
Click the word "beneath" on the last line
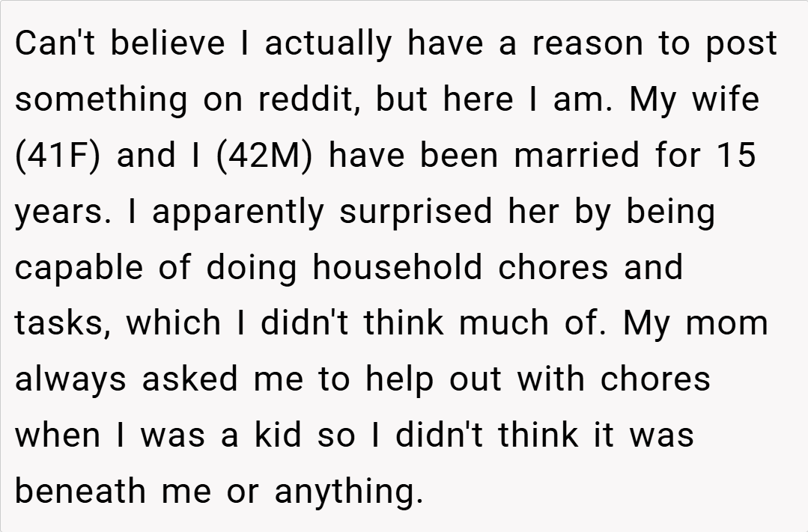pyautogui.click(x=81, y=491)
